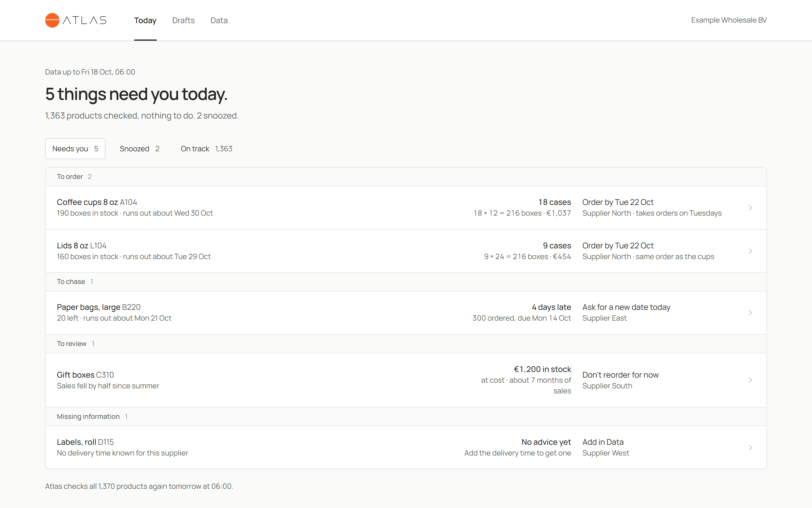Click the Atlas orange logo icon
Image resolution: width=812 pixels, height=508 pixels.
[x=52, y=20]
